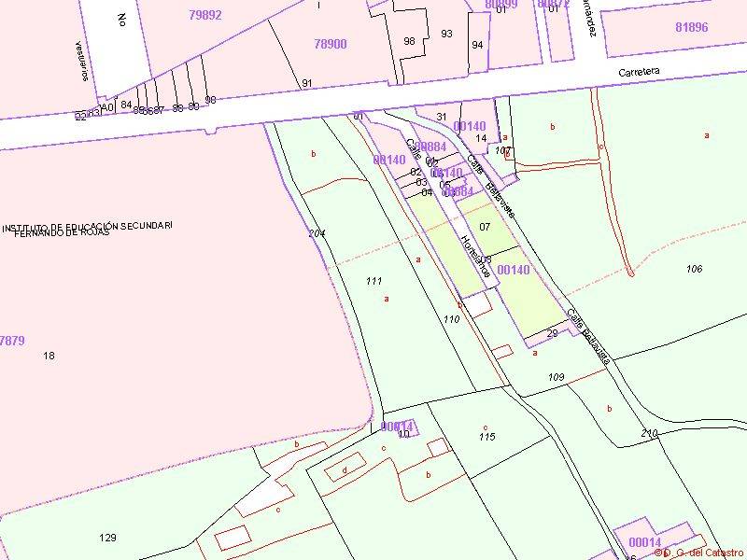
Task: Click the parcel labeled 109
Action: click(x=557, y=377)
